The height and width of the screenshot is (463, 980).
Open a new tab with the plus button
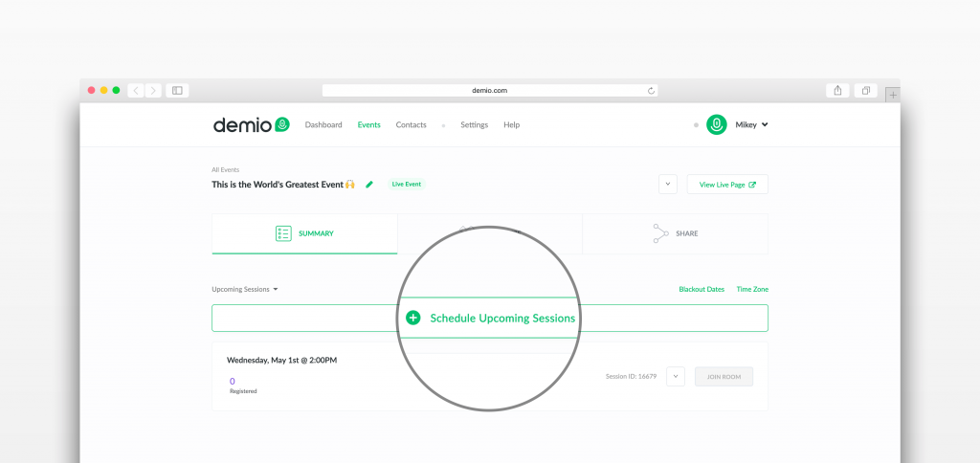click(892, 94)
